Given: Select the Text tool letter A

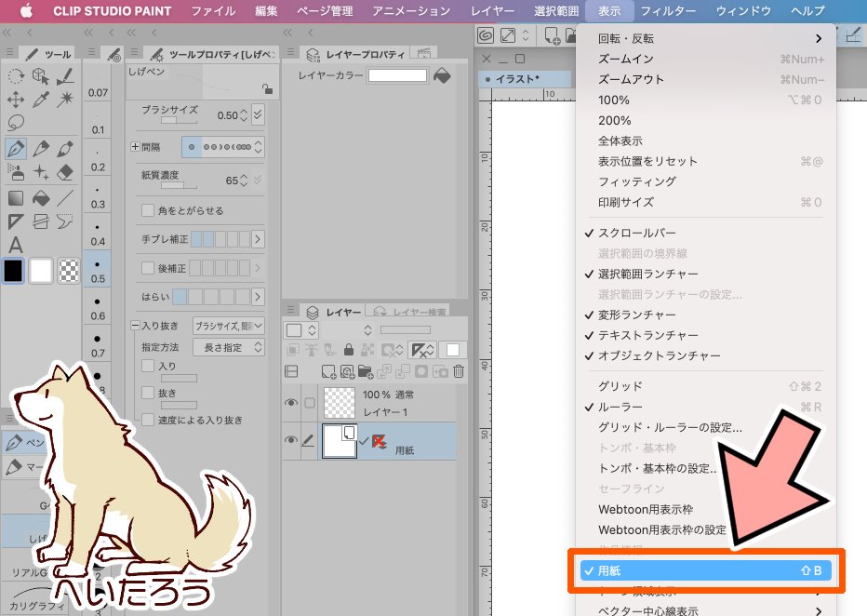Looking at the screenshot, I should pyautogui.click(x=16, y=245).
